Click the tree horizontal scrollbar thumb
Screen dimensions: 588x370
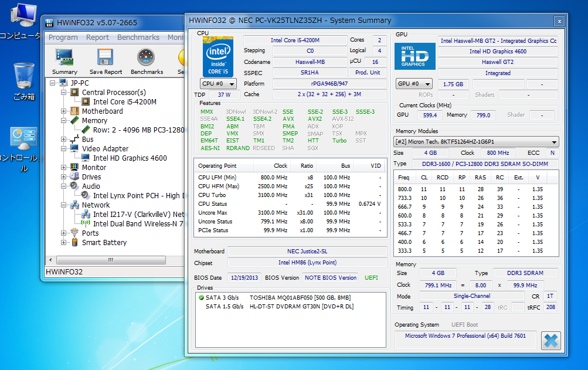[x=111, y=260]
